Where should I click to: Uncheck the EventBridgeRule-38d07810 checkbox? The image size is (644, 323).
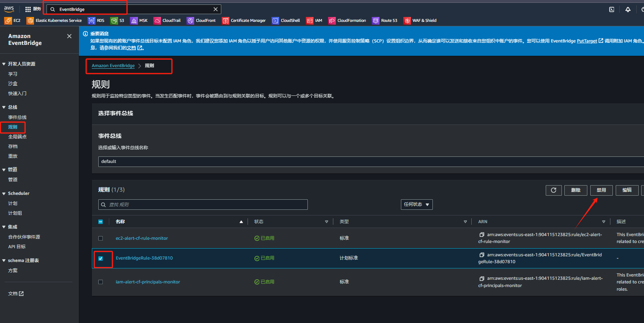pos(101,258)
